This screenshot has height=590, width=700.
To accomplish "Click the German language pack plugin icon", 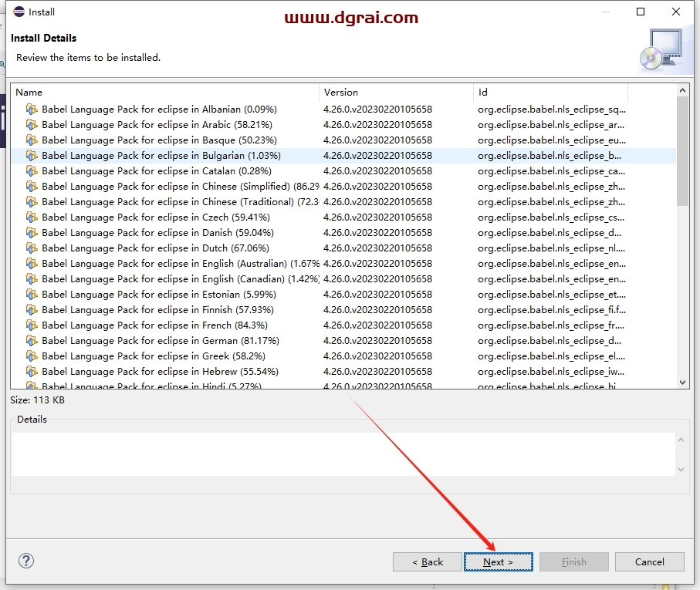I will click(31, 340).
